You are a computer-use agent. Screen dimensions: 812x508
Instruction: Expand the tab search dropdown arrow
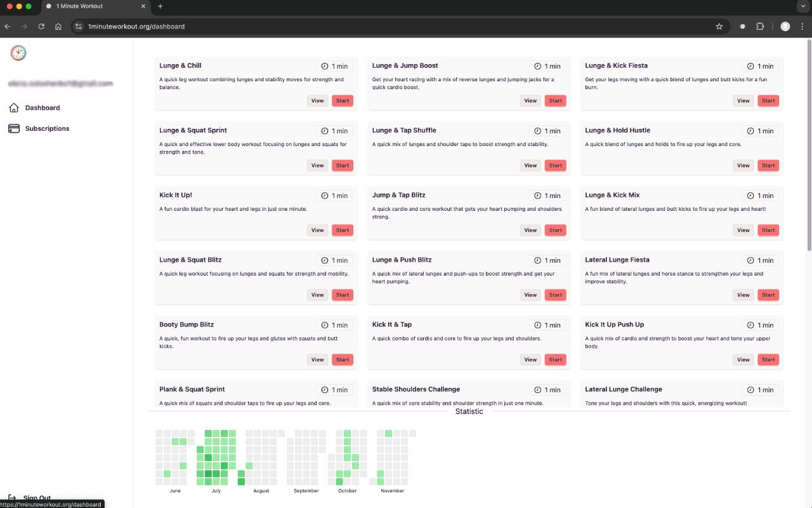tap(801, 6)
